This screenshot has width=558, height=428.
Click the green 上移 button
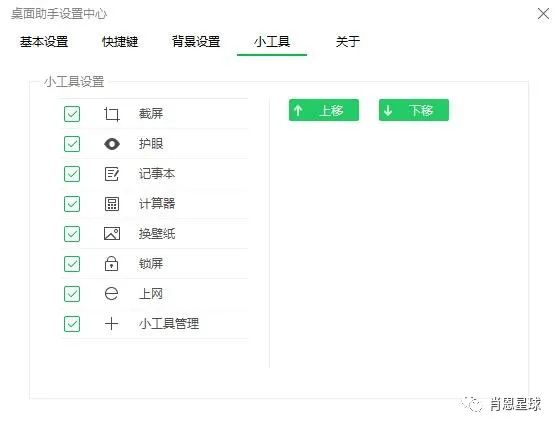323,110
